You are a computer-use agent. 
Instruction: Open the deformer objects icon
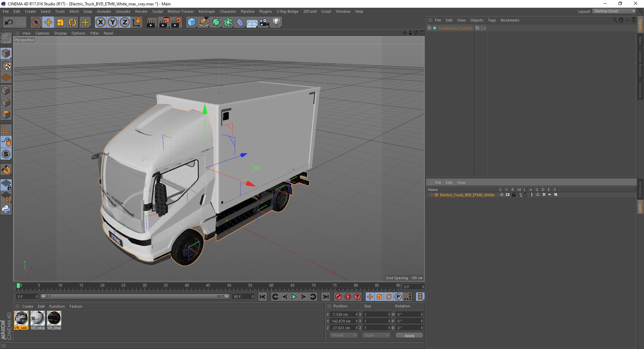pyautogui.click(x=240, y=22)
